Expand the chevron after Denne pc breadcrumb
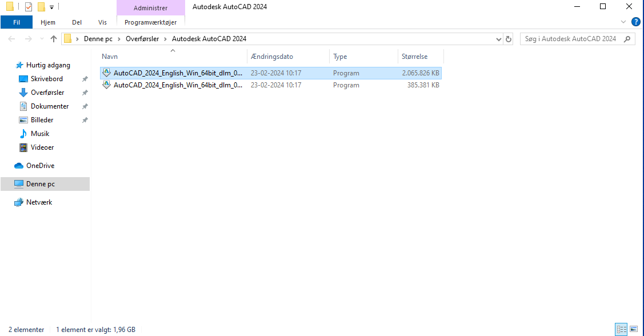This screenshot has width=644, height=336. (x=119, y=39)
